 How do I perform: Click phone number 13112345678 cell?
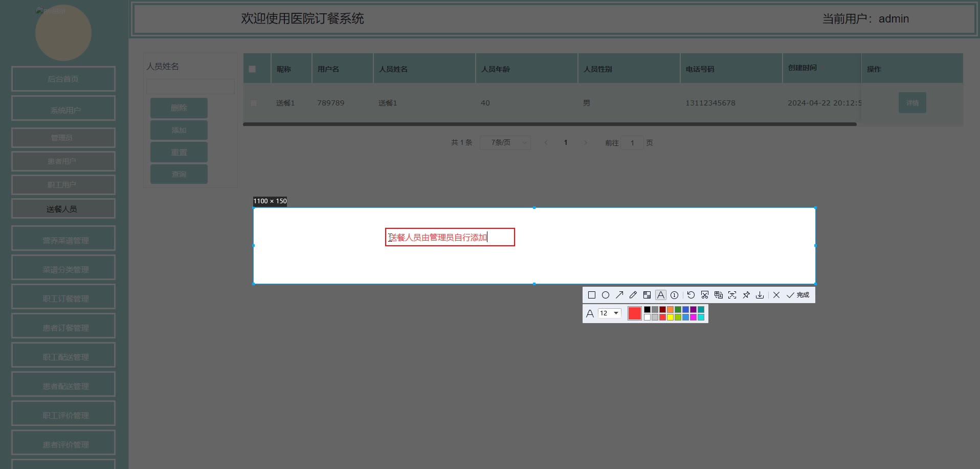pos(710,103)
